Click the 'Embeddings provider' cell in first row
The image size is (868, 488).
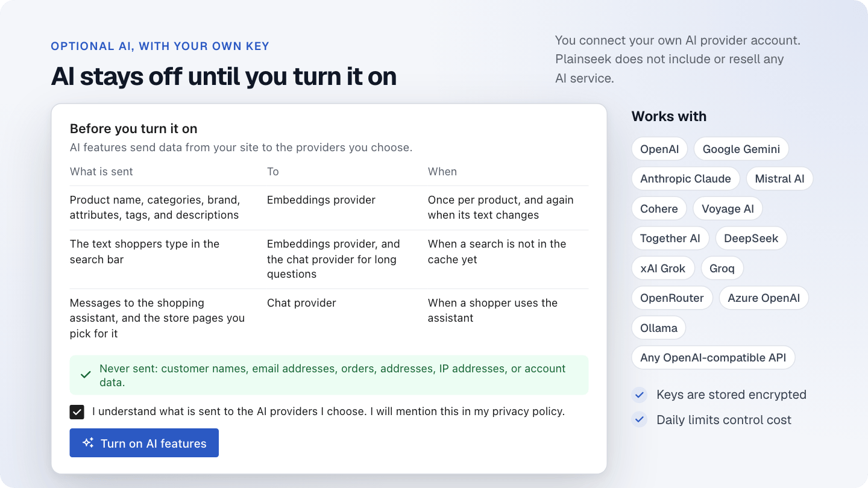[x=321, y=200]
